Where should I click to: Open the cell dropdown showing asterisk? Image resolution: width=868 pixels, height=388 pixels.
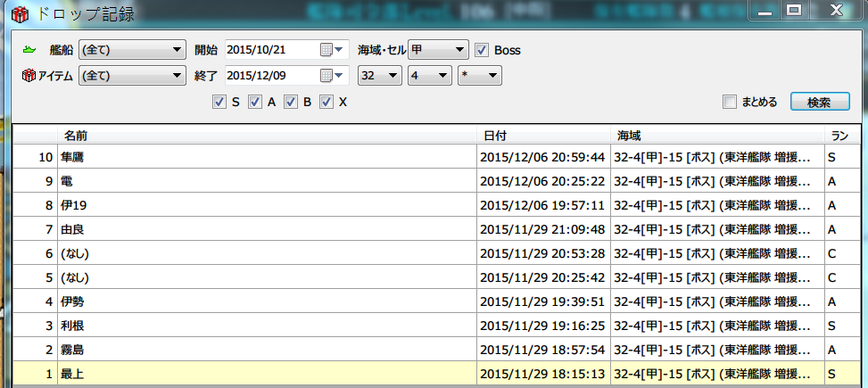tap(480, 75)
